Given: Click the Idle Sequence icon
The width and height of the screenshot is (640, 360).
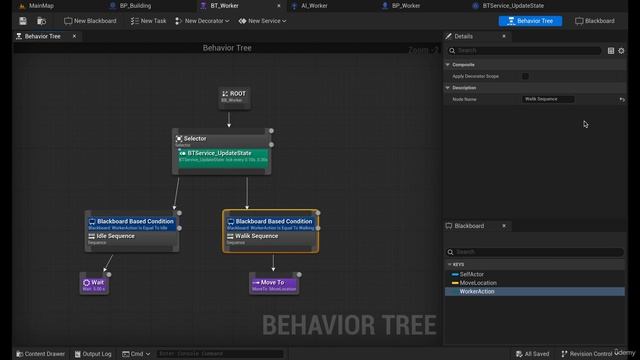Looking at the screenshot, I should click(91, 236).
